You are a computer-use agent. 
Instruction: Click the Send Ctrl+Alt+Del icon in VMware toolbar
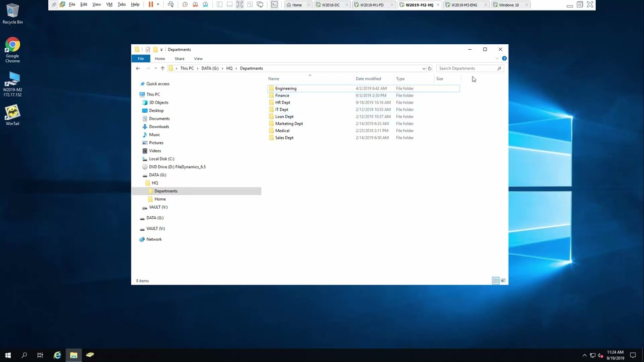[x=171, y=5]
